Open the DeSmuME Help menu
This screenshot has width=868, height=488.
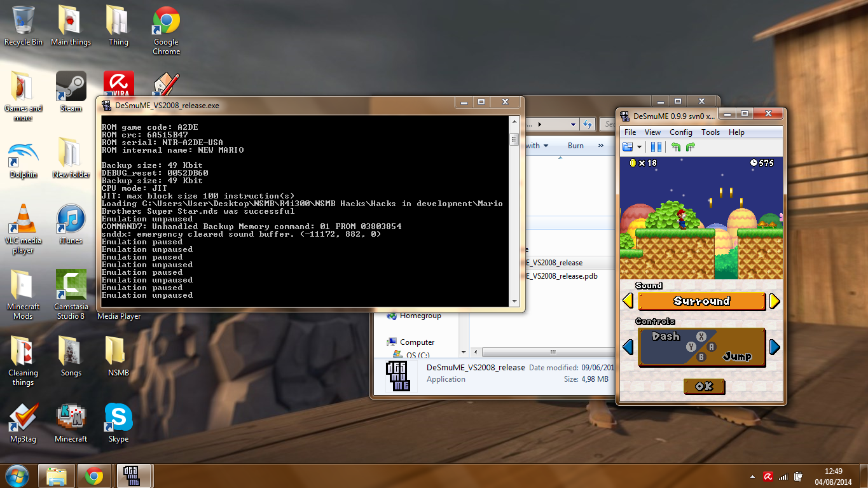tap(736, 132)
